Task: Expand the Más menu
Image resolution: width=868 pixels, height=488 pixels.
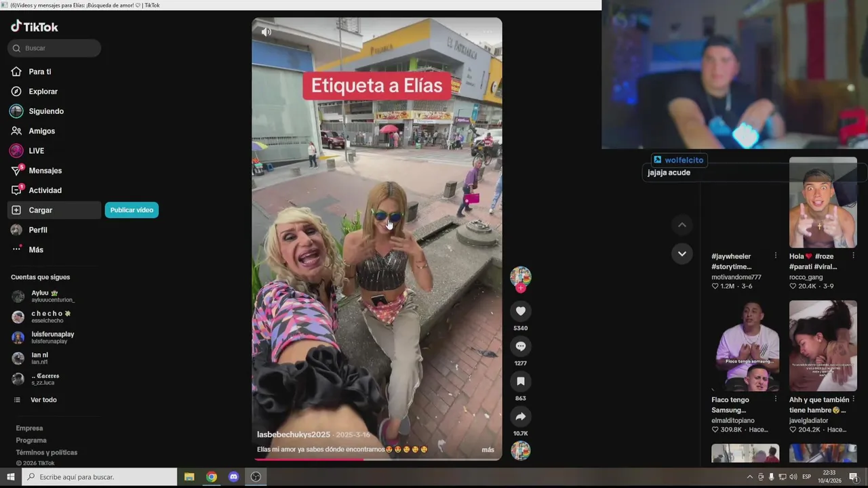Action: [36, 249]
